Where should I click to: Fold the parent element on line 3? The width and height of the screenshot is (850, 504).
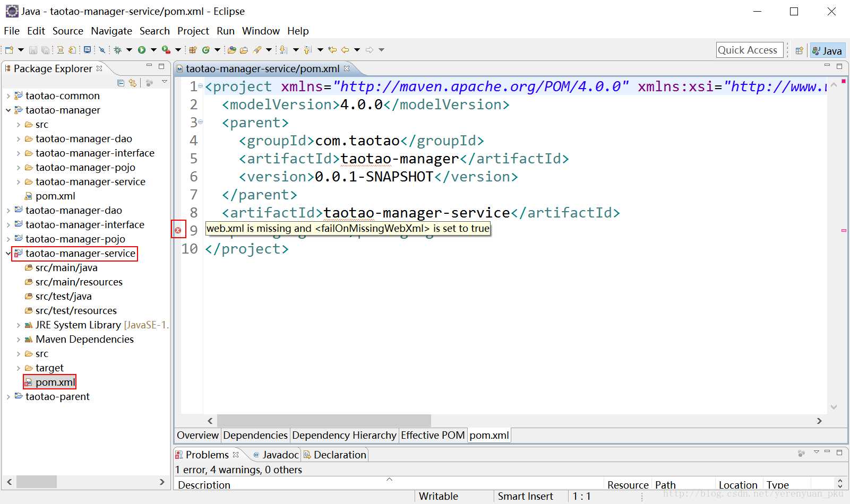[x=201, y=122]
